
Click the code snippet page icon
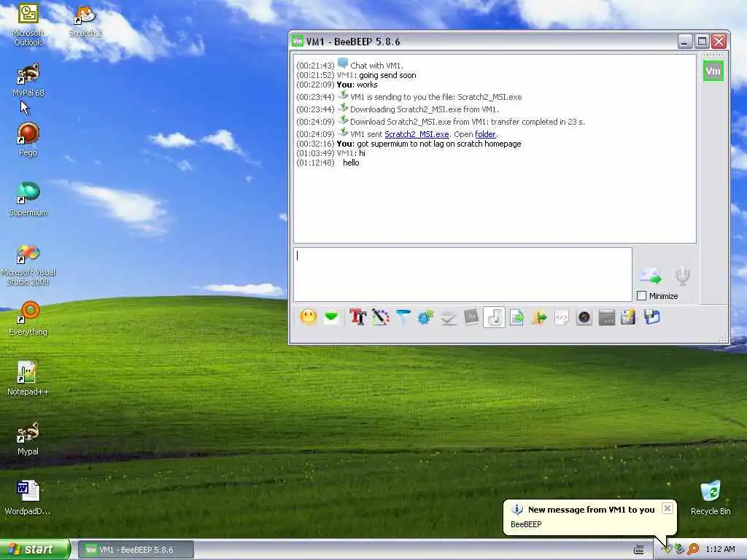562,316
